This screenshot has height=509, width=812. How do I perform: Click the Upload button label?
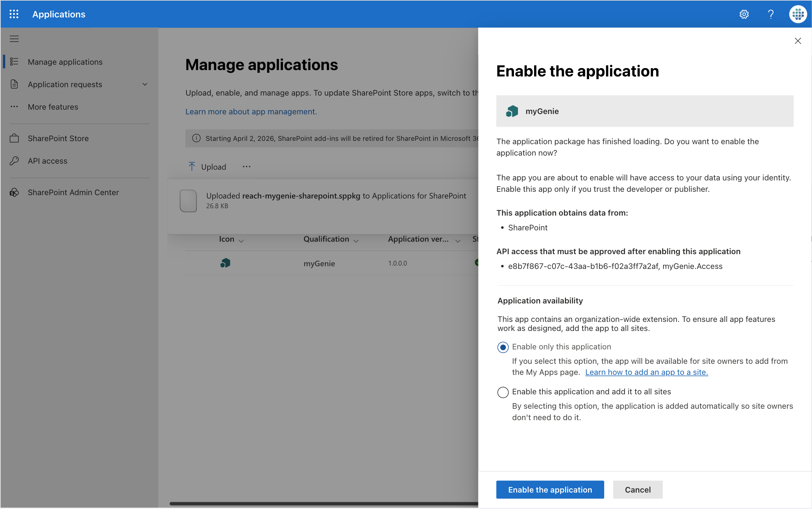point(213,167)
